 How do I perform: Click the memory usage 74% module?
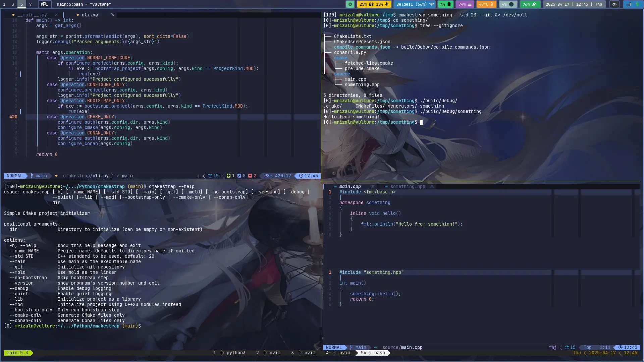[x=465, y=4]
